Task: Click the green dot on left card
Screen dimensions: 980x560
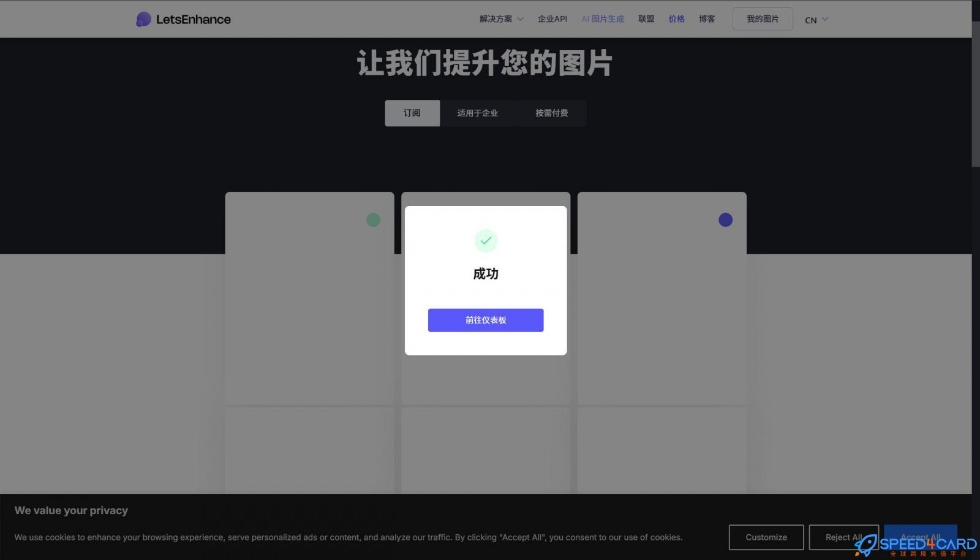Action: click(373, 220)
